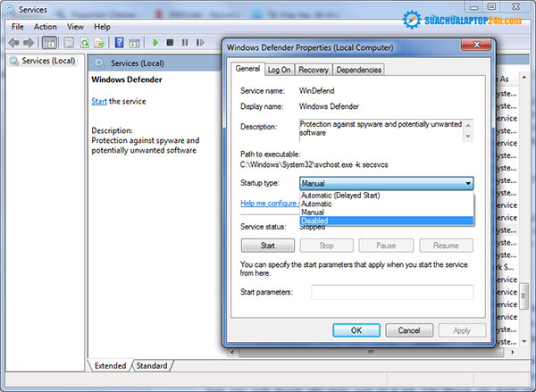
Task: Click the Start button in dialog
Action: [x=268, y=246]
